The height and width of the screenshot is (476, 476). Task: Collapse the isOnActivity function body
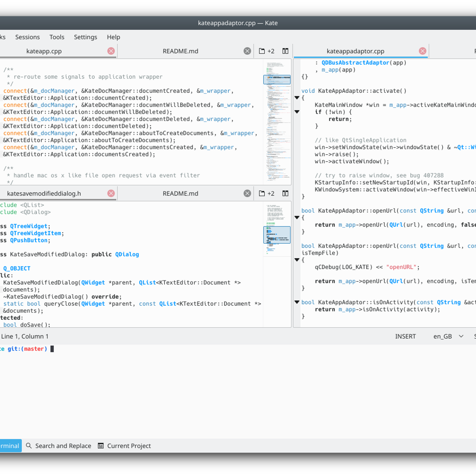point(297,302)
